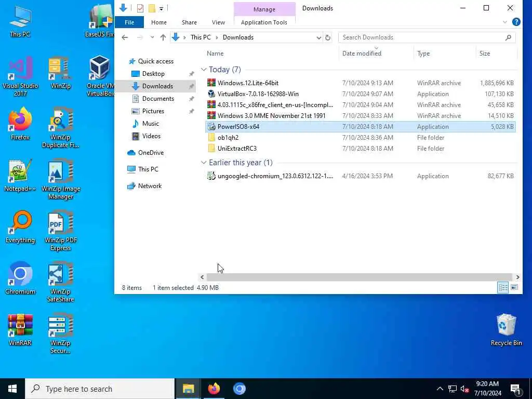
Task: Go up one folder level
Action: point(163,37)
